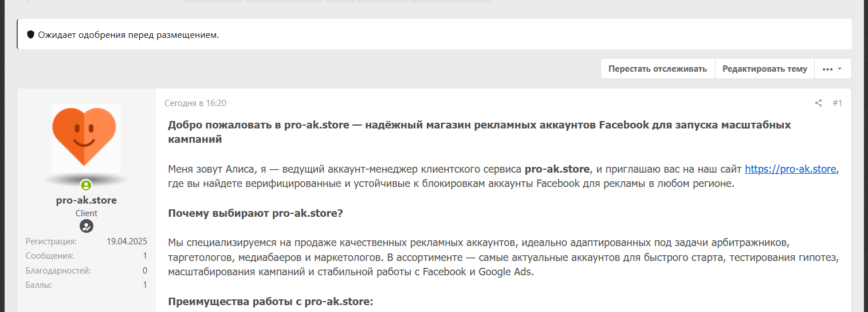The height and width of the screenshot is (312, 868).
Task: Click the share icon on post #1
Action: 818,103
